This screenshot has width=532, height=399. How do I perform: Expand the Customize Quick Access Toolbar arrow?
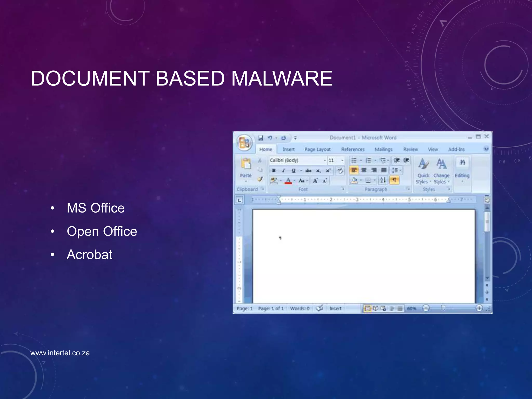295,138
